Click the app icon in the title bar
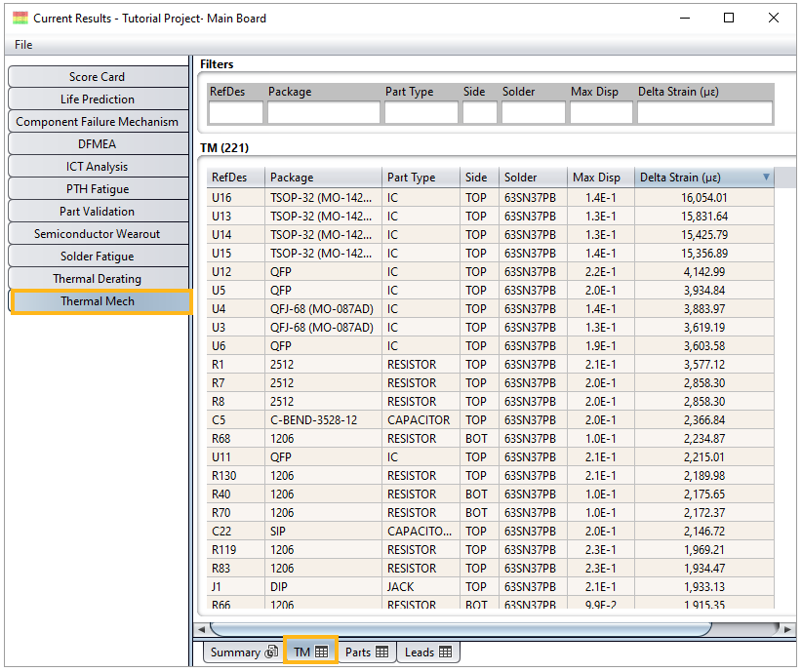802x672 pixels. click(x=20, y=18)
